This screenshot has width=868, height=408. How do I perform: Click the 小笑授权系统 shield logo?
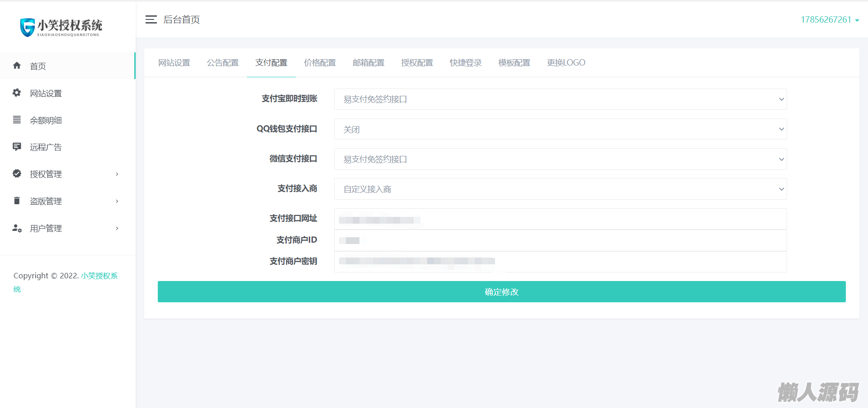pyautogui.click(x=28, y=27)
